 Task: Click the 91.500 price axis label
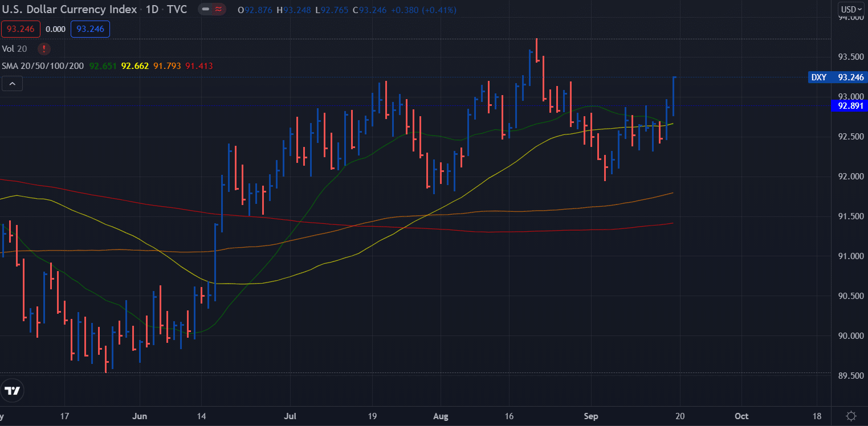click(851, 216)
